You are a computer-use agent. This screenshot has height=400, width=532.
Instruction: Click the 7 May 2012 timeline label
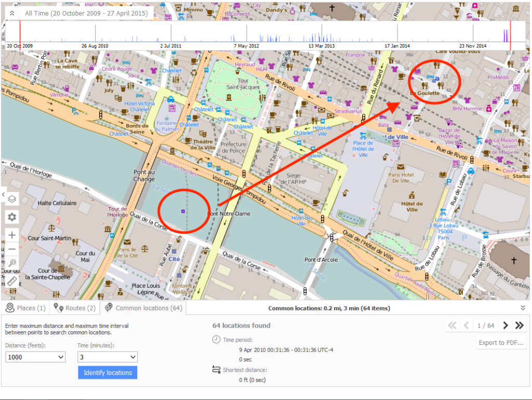click(x=246, y=46)
